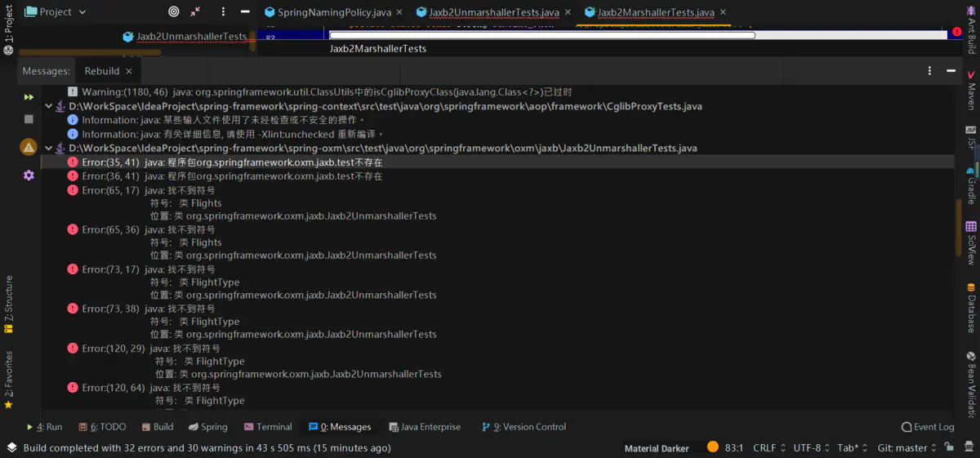Select Jaxb2UnmarshallerTests in project tree

(185, 37)
